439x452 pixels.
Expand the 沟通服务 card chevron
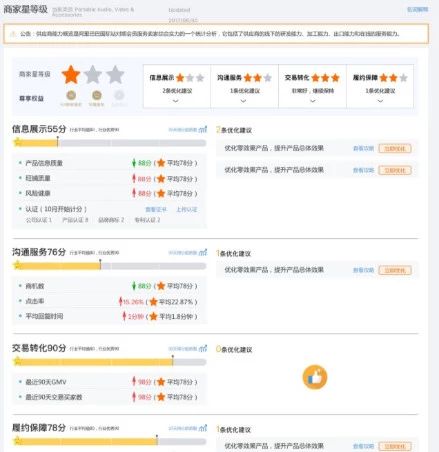(243, 101)
